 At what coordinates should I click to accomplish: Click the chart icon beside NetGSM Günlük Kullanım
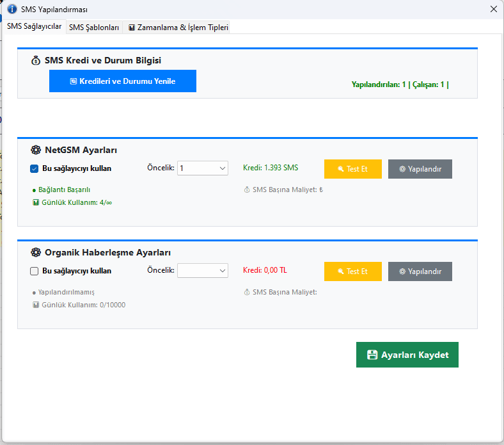(x=36, y=202)
